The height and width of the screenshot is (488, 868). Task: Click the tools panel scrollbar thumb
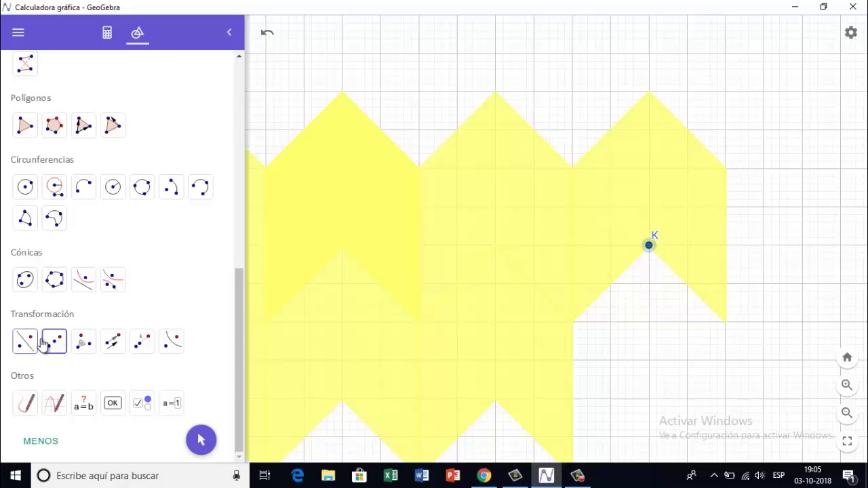point(239,359)
